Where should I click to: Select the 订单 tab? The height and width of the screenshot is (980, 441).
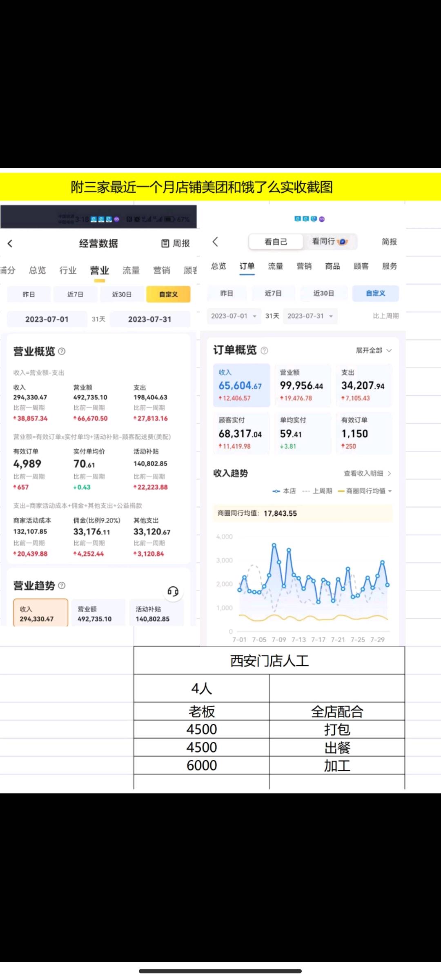coord(247,266)
